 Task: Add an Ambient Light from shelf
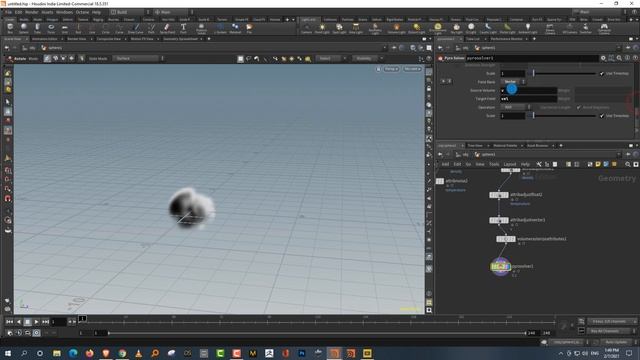point(527,28)
